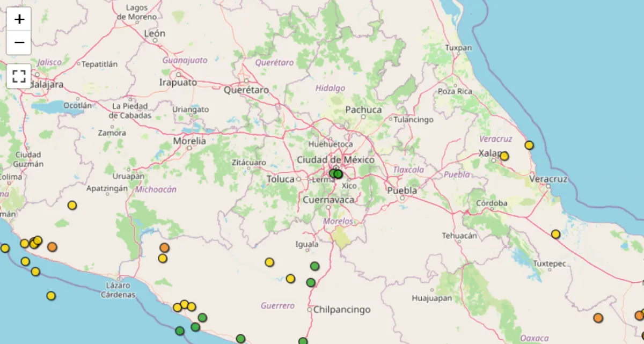Select the yellow marker west of Iguala

pyautogui.click(x=269, y=261)
